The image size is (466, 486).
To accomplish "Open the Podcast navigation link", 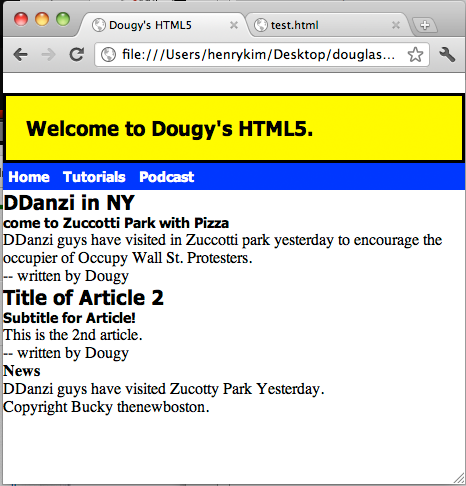I will coord(167,177).
